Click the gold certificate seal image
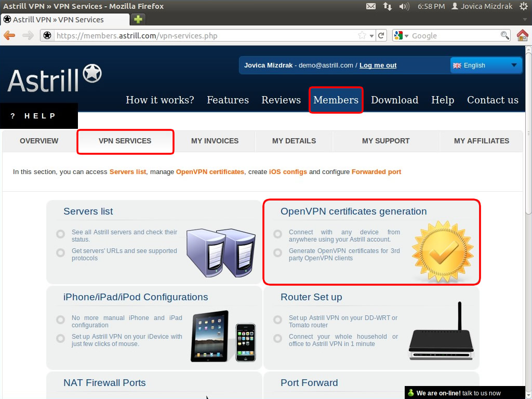The height and width of the screenshot is (399, 532). pyautogui.click(x=443, y=251)
